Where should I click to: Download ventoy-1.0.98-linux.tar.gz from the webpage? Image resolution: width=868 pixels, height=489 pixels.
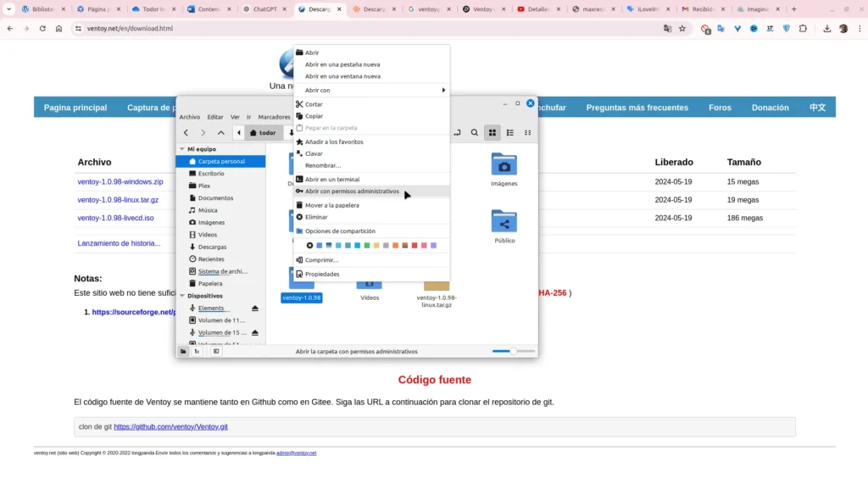point(118,200)
